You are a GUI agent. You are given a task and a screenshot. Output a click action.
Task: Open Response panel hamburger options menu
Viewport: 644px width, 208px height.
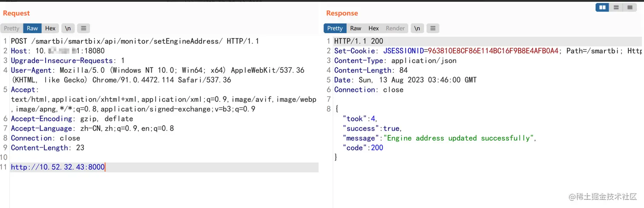(x=433, y=28)
